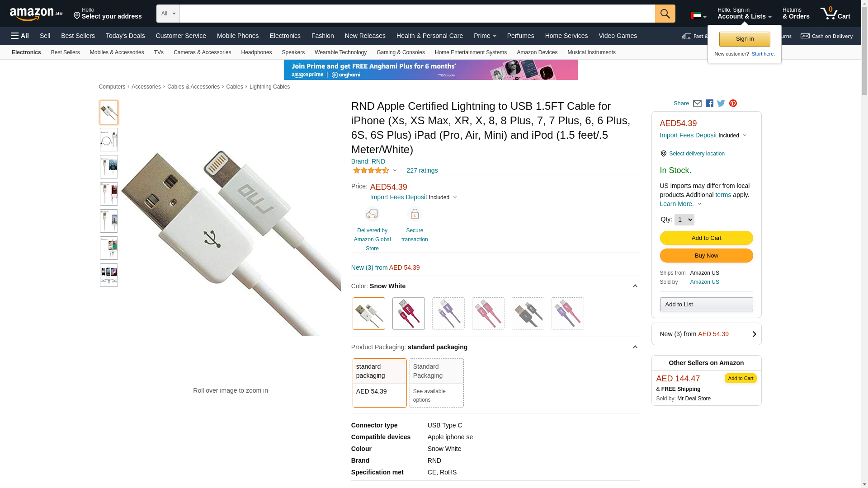Open the country flag language selector
This screenshot has width=868, height=488.
tap(698, 16)
